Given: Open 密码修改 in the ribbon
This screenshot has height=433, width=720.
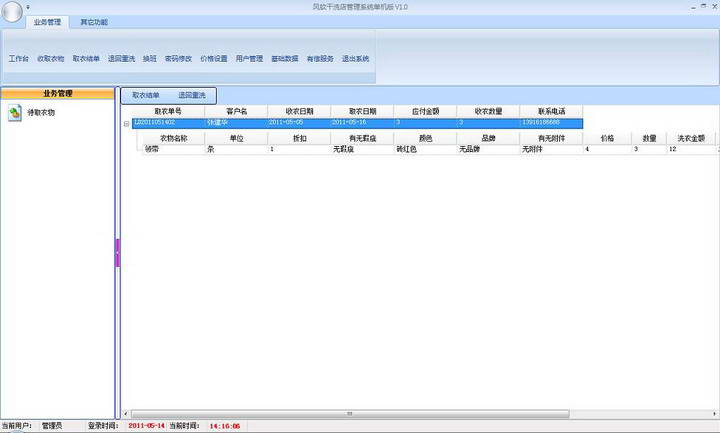Looking at the screenshot, I should click(x=178, y=59).
